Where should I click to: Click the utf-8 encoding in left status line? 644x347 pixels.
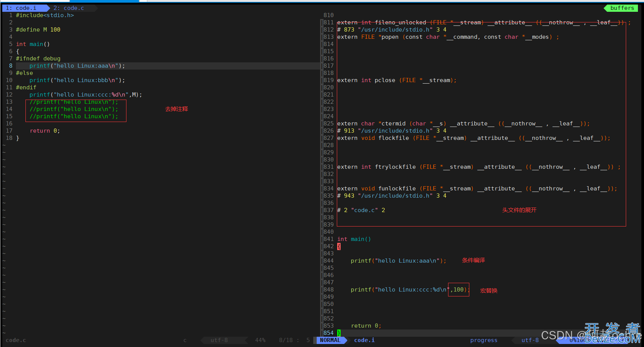[219, 340]
